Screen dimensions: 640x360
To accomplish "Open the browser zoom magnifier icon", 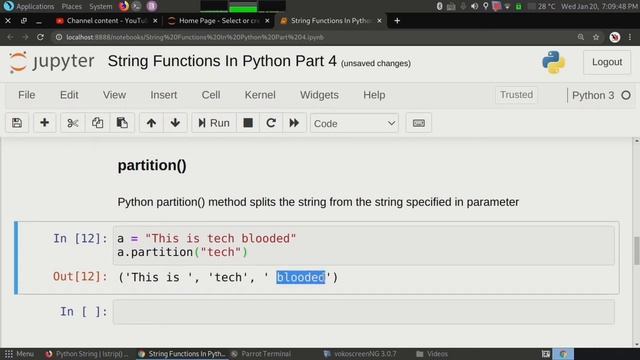I will click(x=580, y=37).
